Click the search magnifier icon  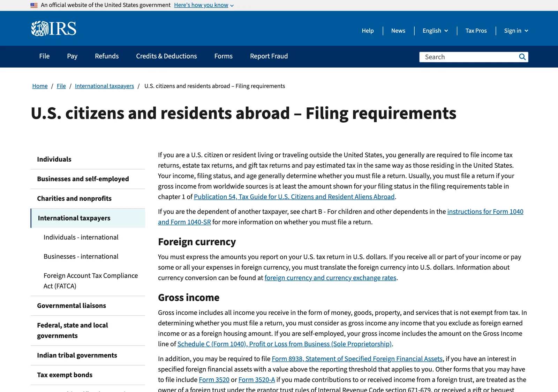[522, 57]
